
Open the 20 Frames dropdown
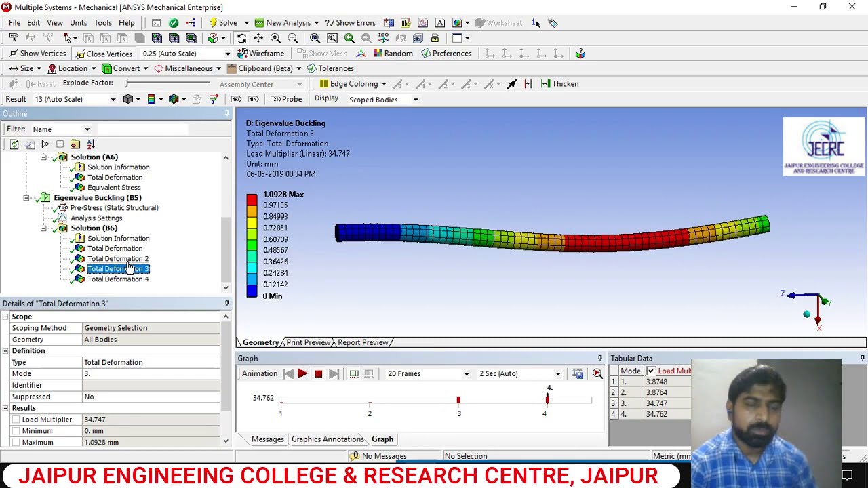click(466, 373)
